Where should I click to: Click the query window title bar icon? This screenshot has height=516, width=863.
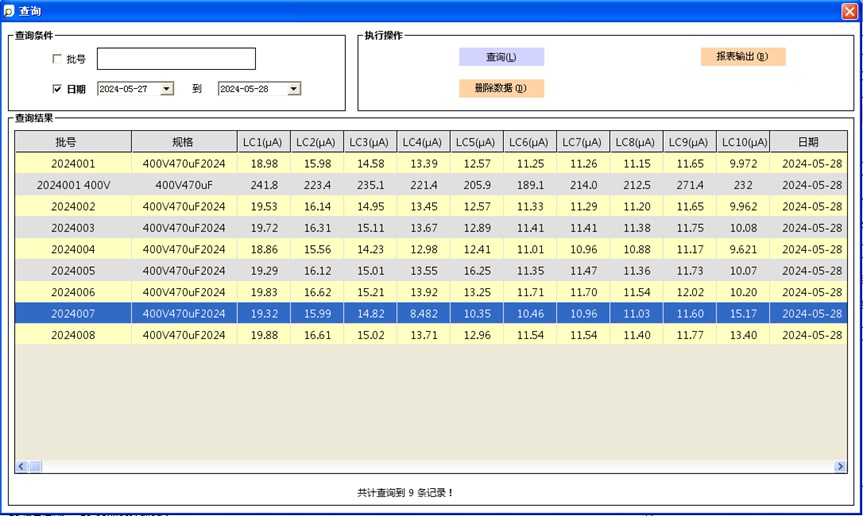point(9,10)
